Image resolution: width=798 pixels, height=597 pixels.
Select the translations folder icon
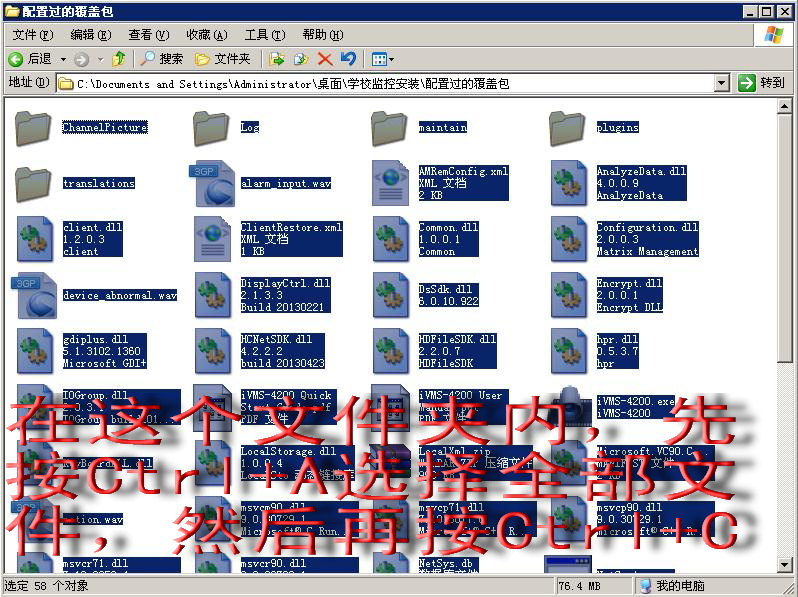coord(33,184)
